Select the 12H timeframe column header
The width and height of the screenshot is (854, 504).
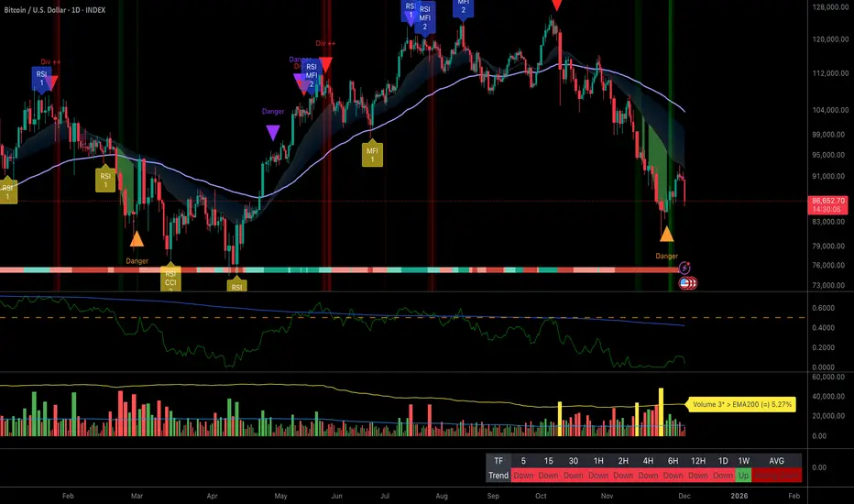click(698, 461)
